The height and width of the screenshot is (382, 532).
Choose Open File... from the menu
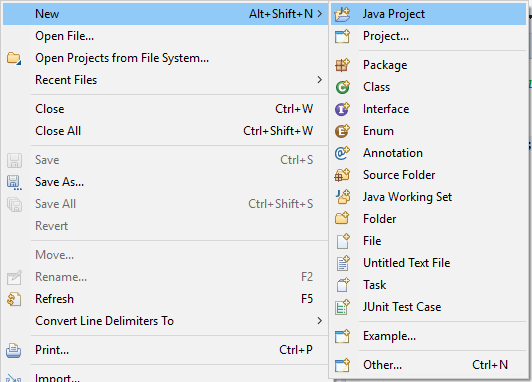165,36
